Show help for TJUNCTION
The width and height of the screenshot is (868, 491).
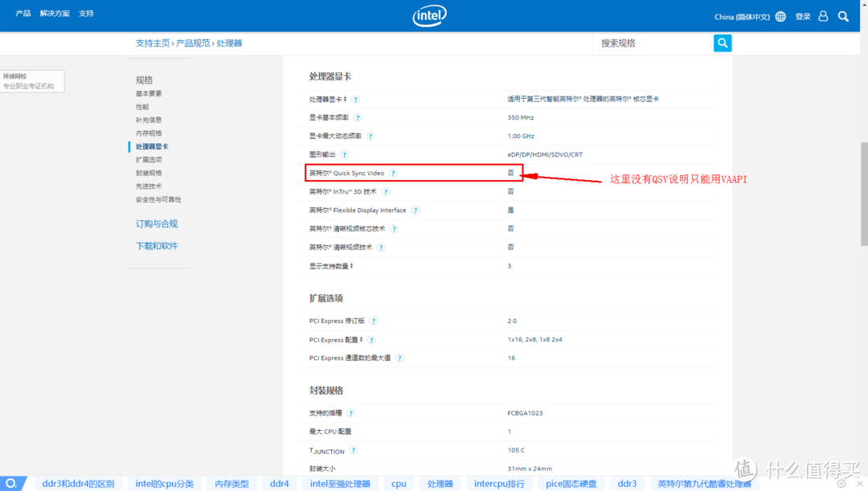click(353, 451)
